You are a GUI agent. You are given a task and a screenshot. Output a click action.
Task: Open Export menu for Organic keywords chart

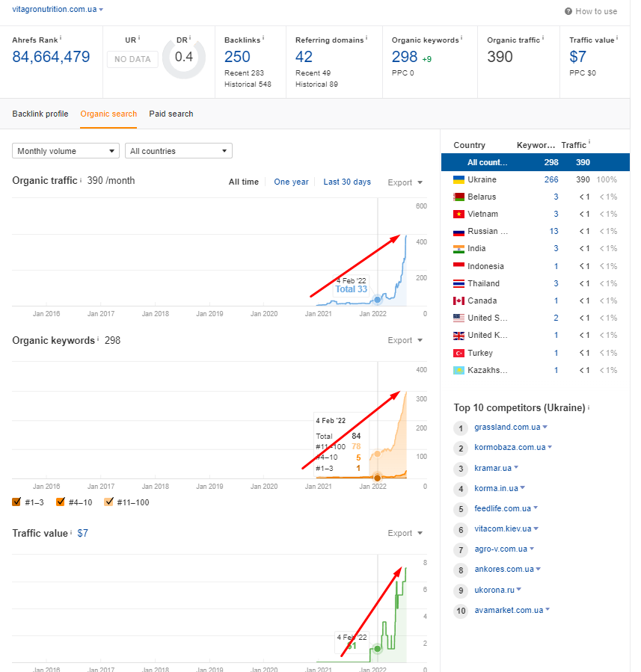coord(405,340)
